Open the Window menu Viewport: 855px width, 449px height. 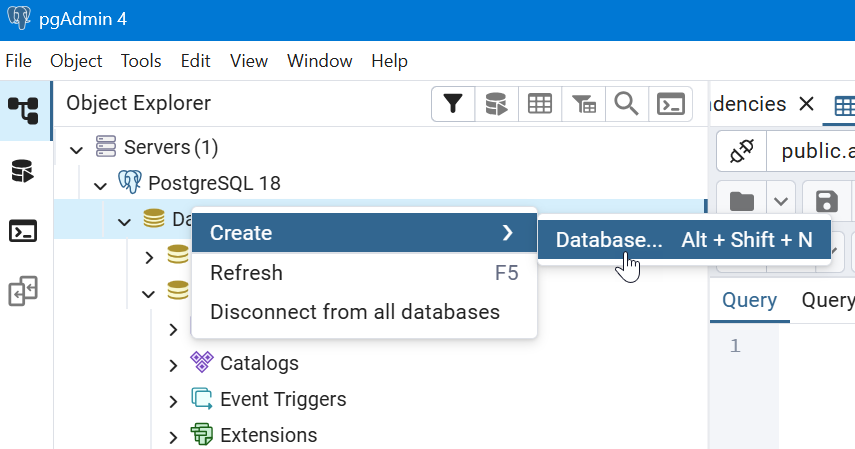(320, 61)
